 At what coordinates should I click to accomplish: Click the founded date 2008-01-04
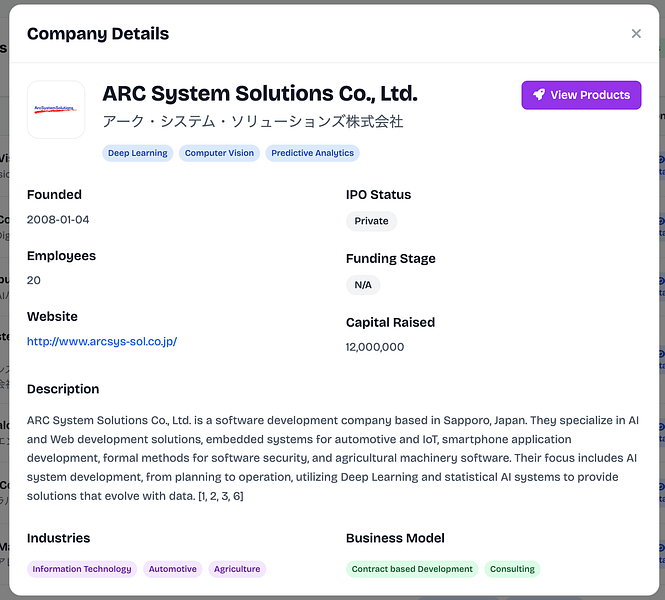(58, 219)
